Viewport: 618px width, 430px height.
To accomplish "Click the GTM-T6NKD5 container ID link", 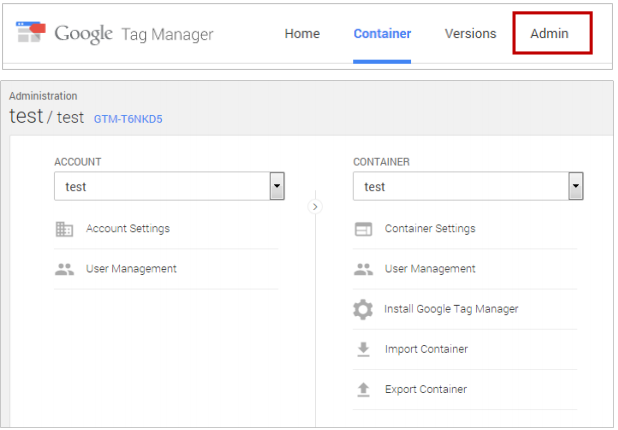I will tap(128, 119).
